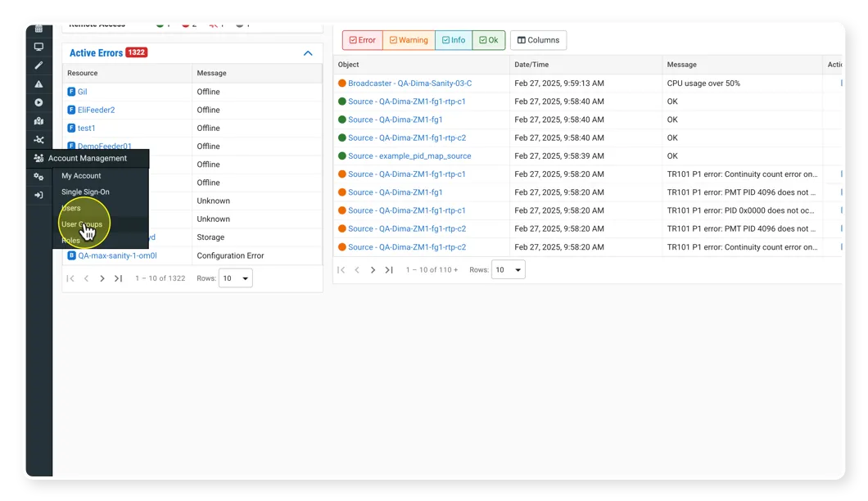Screen dimensions: 868x501
Task: Open Rows dropdown under events table
Action: point(509,269)
